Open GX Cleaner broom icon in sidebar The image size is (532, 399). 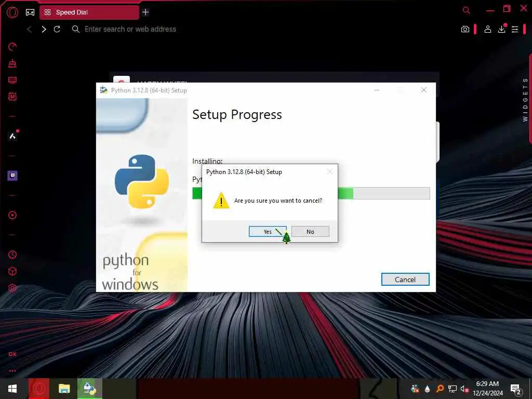click(12, 63)
